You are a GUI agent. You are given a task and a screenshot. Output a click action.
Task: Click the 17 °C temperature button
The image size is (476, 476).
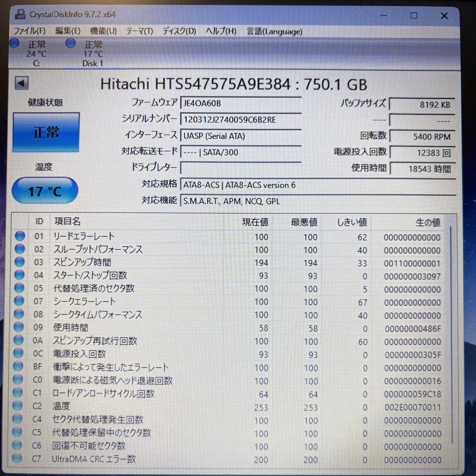tap(45, 191)
